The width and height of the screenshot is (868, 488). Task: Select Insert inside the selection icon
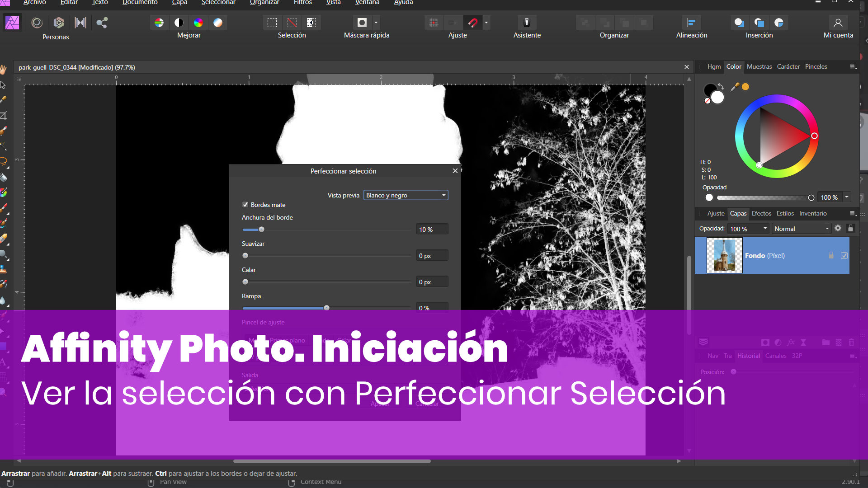coord(779,23)
